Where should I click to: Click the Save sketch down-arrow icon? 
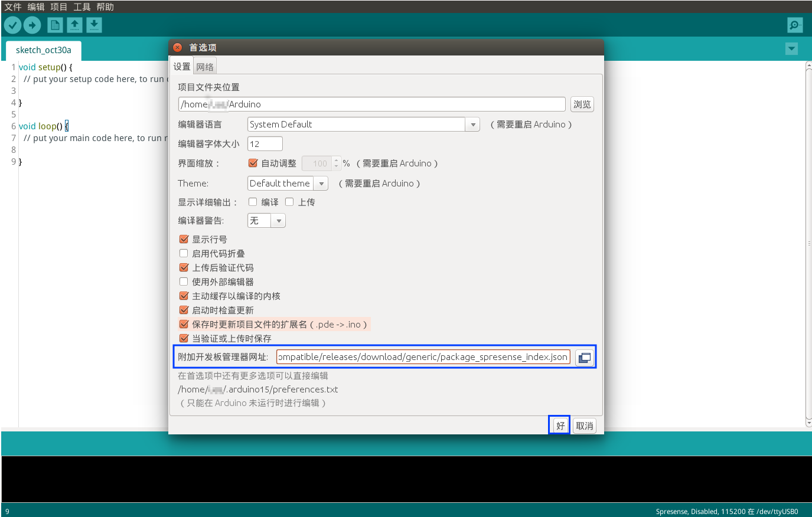click(94, 25)
